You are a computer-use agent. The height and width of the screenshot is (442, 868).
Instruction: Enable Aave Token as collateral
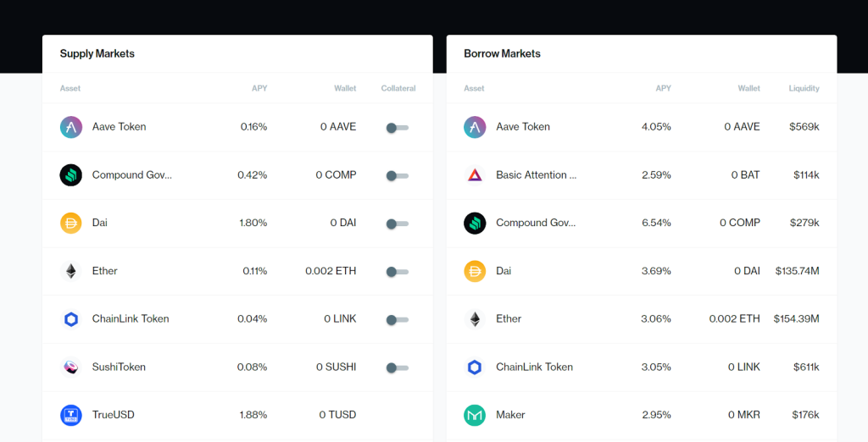pos(397,128)
